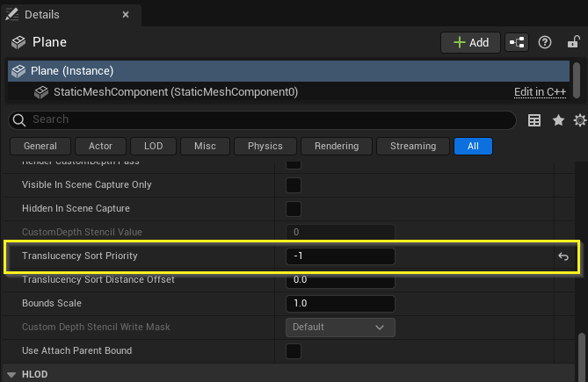Open the help question mark icon
Viewport: 588px width, 382px height.
pyautogui.click(x=545, y=42)
